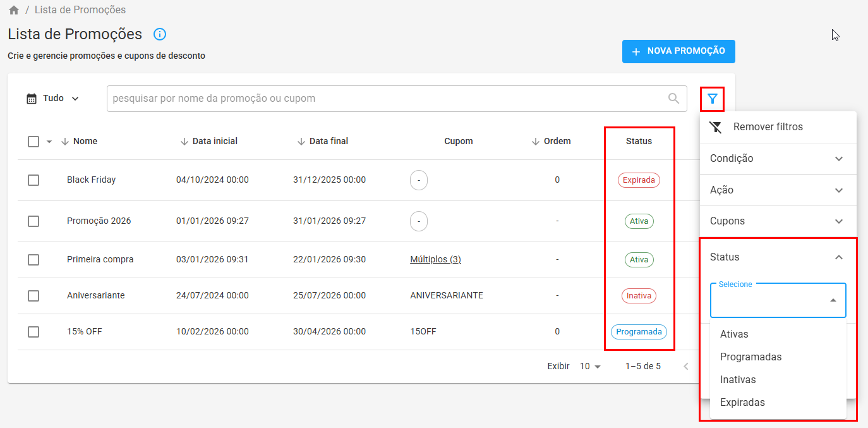Open the Múltiplos (3) coupon link

[435, 260]
